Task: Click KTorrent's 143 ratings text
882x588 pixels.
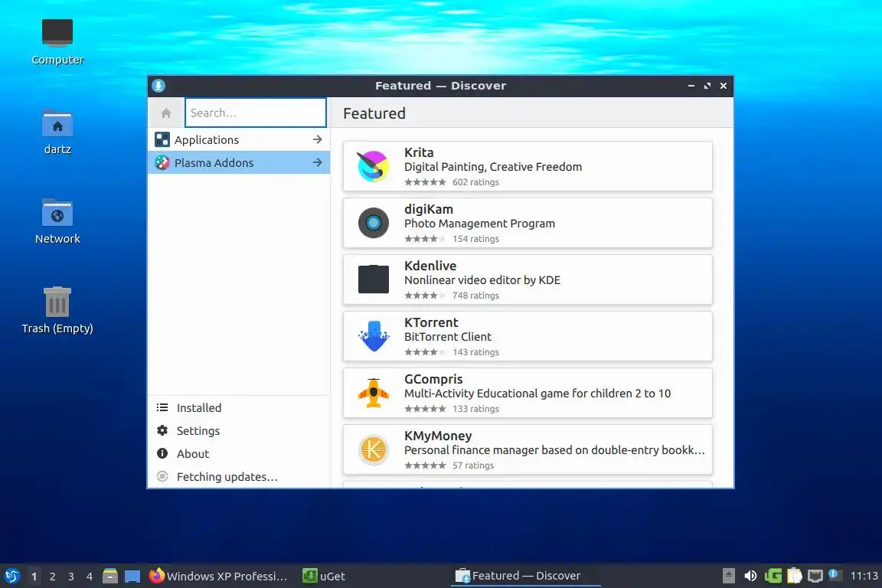Action: pyautogui.click(x=476, y=352)
